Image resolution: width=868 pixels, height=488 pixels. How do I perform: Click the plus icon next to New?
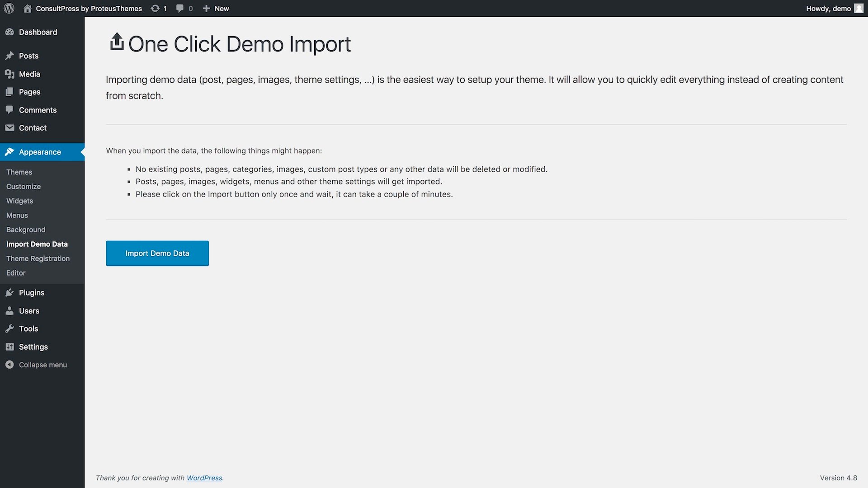click(x=206, y=8)
